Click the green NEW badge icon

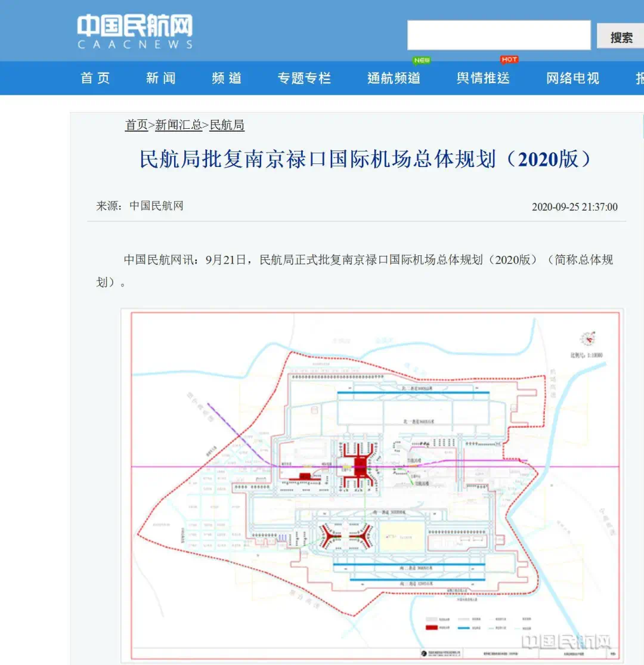[422, 60]
